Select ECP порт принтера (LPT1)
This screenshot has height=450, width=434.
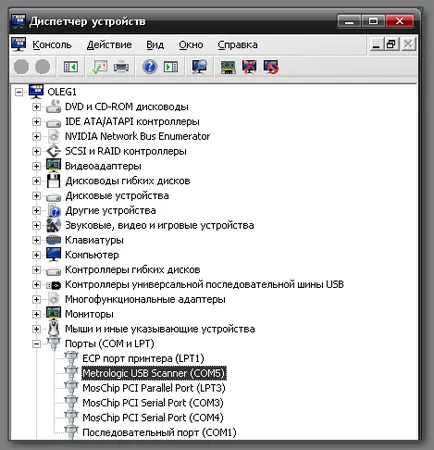pyautogui.click(x=143, y=358)
